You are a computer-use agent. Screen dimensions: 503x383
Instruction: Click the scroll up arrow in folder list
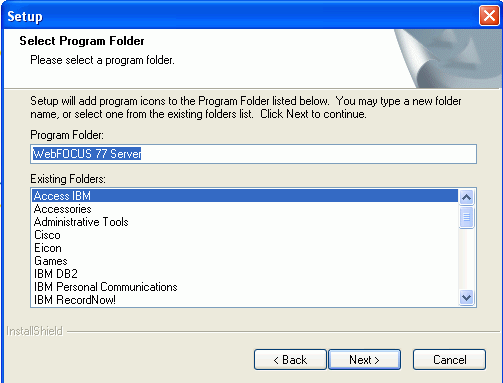[466, 197]
